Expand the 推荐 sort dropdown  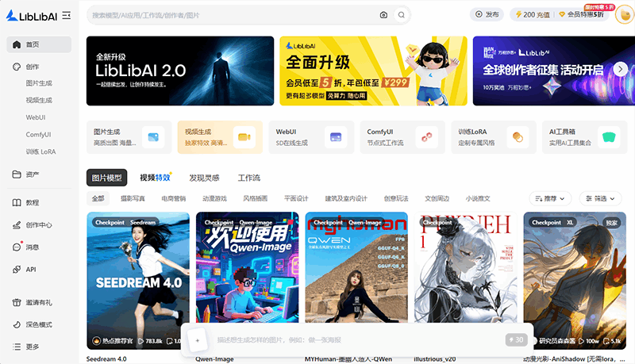(x=550, y=198)
